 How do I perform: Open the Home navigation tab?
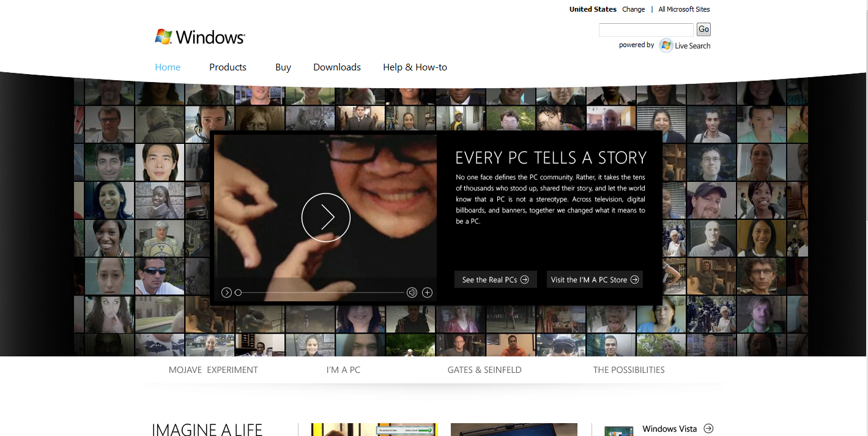point(168,67)
